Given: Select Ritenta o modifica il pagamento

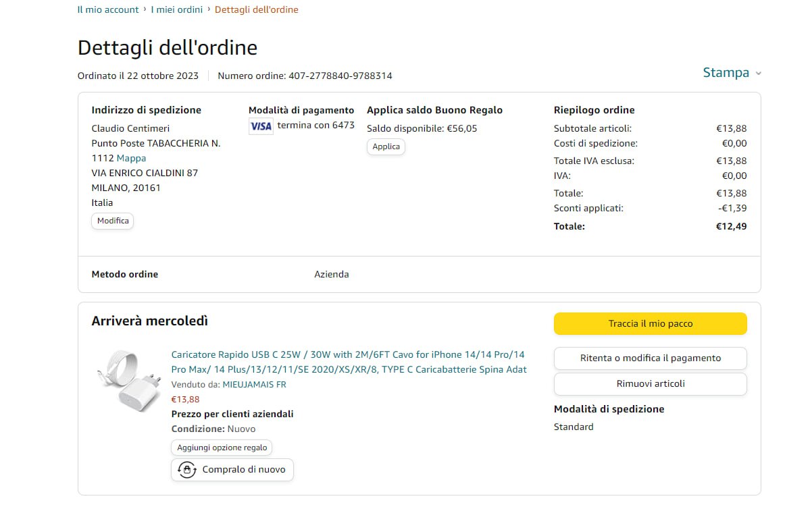Looking at the screenshot, I should coord(650,358).
